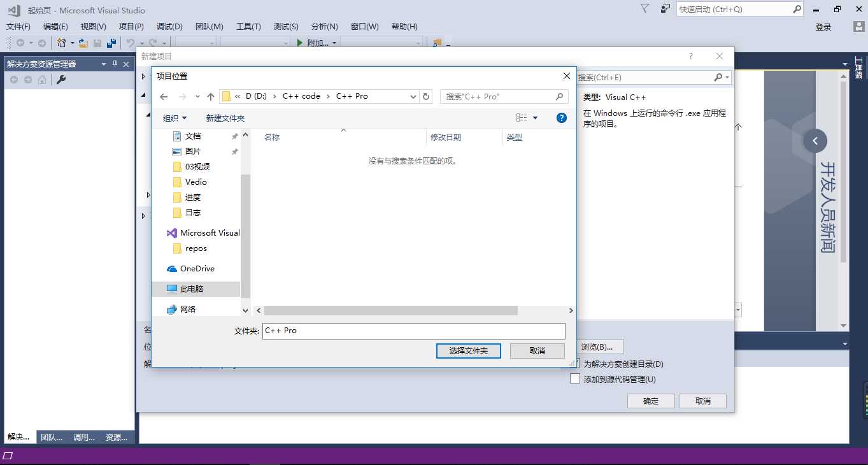Click the Redo toolbar icon
868x465 pixels.
[x=153, y=43]
